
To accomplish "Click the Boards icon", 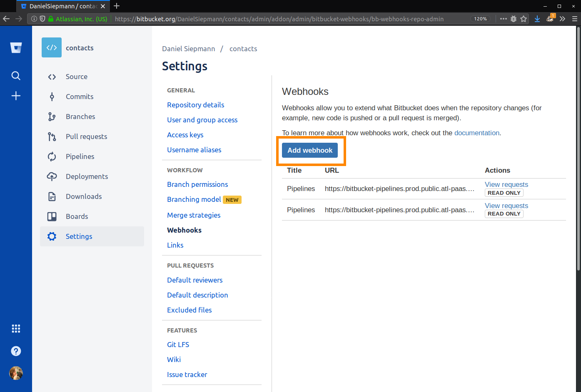I will (52, 216).
